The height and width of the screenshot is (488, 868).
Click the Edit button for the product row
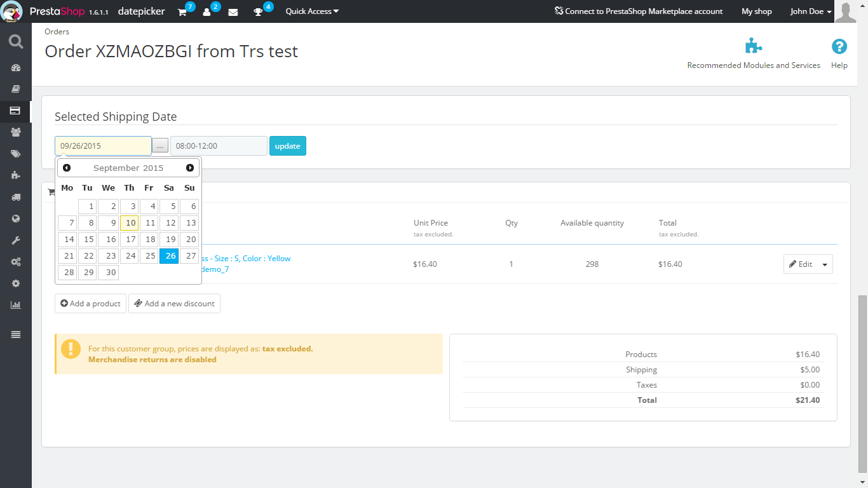pos(801,264)
